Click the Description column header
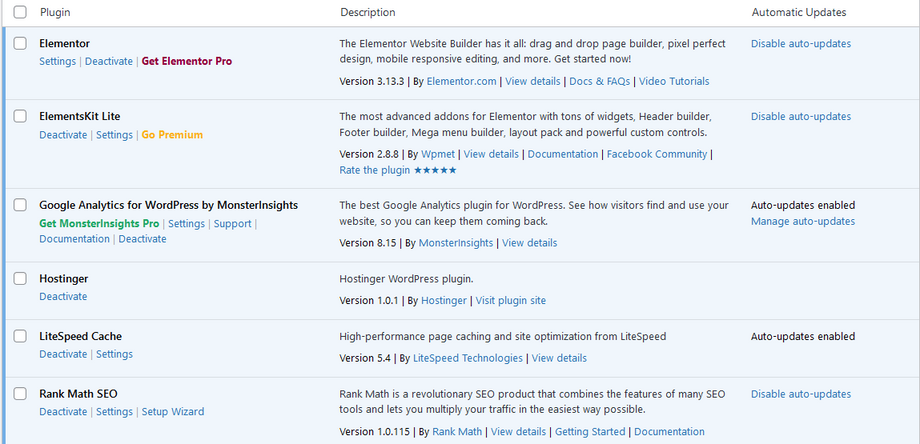The width and height of the screenshot is (920, 444). pos(368,12)
